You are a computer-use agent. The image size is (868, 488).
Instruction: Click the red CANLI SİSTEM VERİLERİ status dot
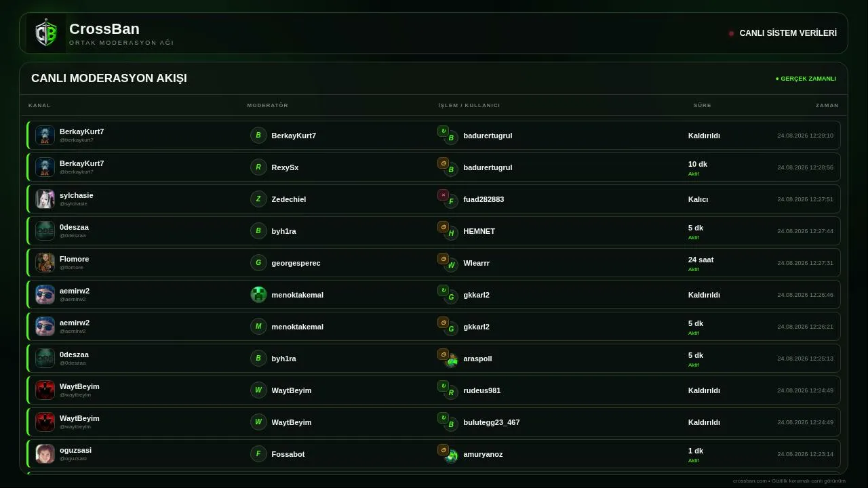click(731, 33)
